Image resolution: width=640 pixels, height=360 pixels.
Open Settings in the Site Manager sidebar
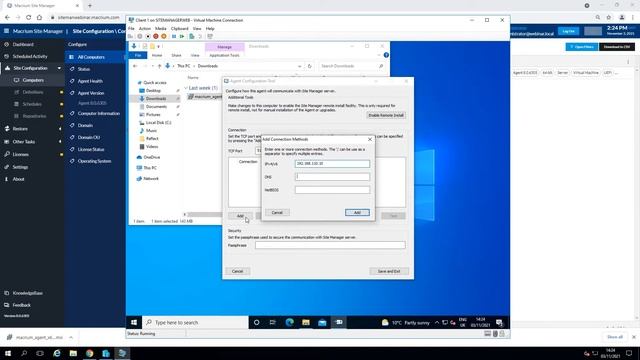tap(20, 167)
